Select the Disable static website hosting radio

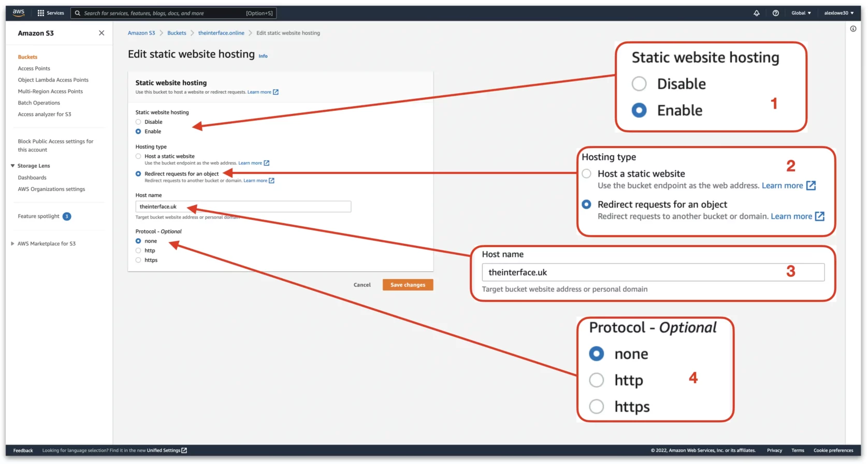click(138, 122)
